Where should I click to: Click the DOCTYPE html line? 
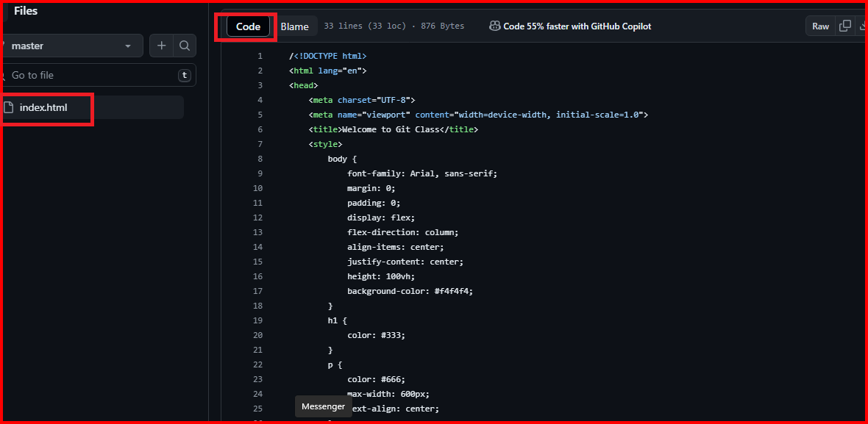tap(328, 56)
